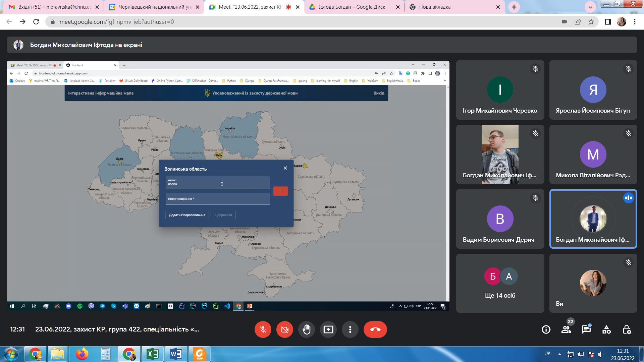This screenshot has width=644, height=362.
Task: Click Відправити button in shared dialog
Action: click(223, 215)
